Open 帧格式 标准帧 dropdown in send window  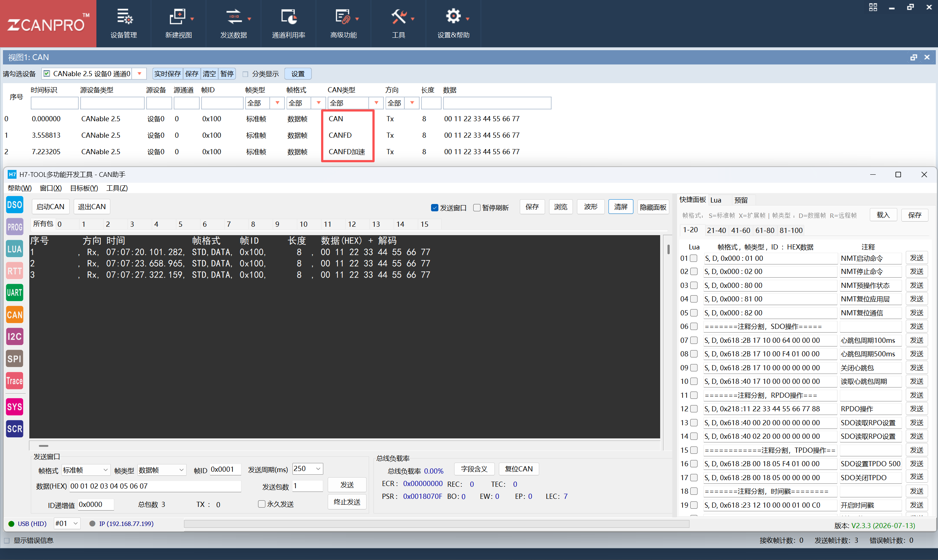(86, 470)
